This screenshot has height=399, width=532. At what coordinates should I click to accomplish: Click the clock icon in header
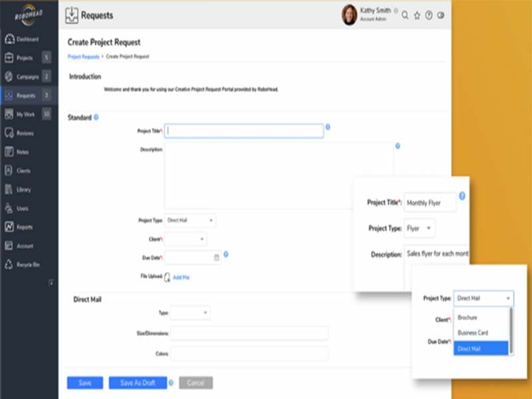[441, 15]
